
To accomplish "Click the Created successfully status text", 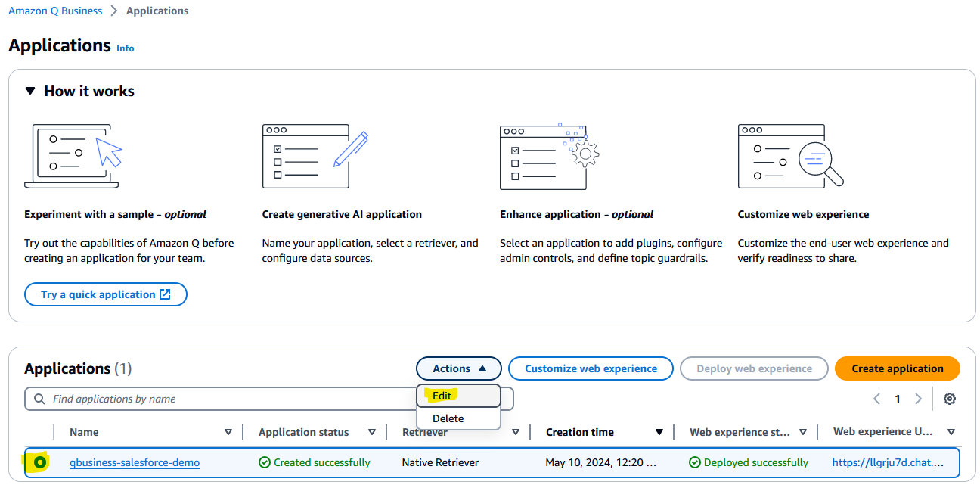I will 322,462.
